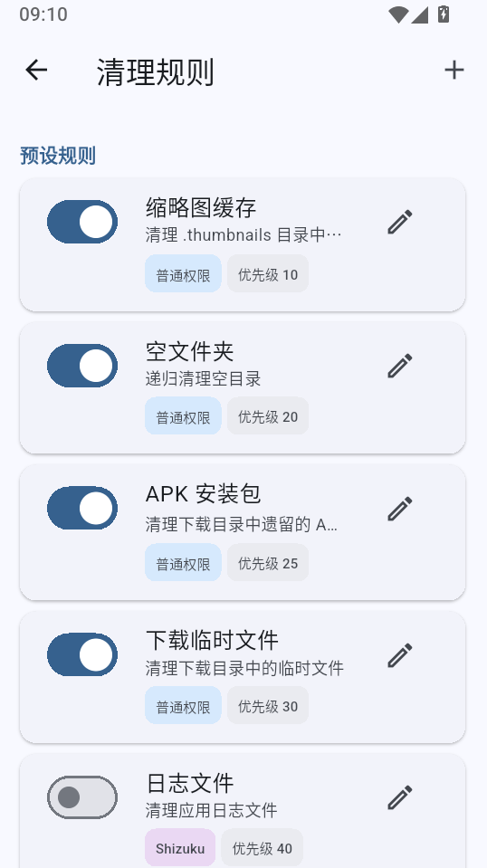Viewport: 487px width, 868px height.
Task: Turn off the 空文件夹 switch
Action: 81,366
